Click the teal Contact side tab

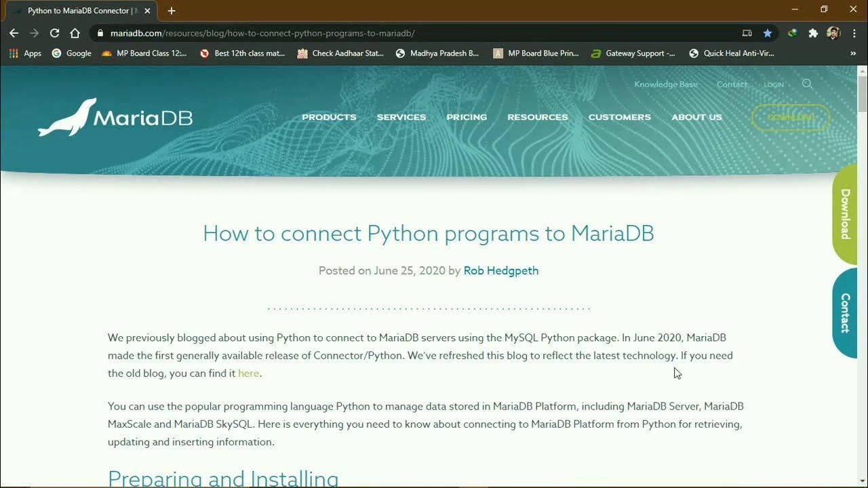[x=845, y=313]
